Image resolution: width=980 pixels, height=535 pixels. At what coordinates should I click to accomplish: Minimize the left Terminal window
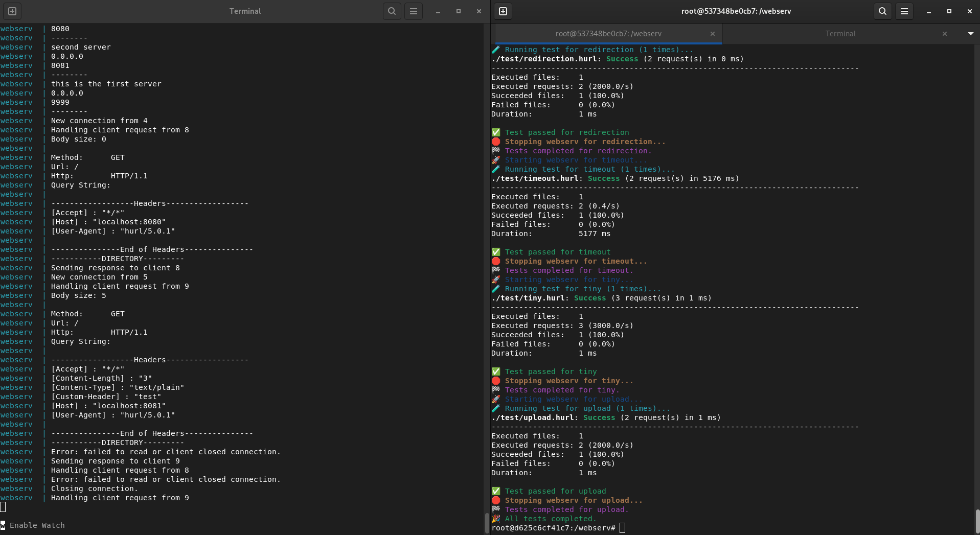click(x=438, y=11)
